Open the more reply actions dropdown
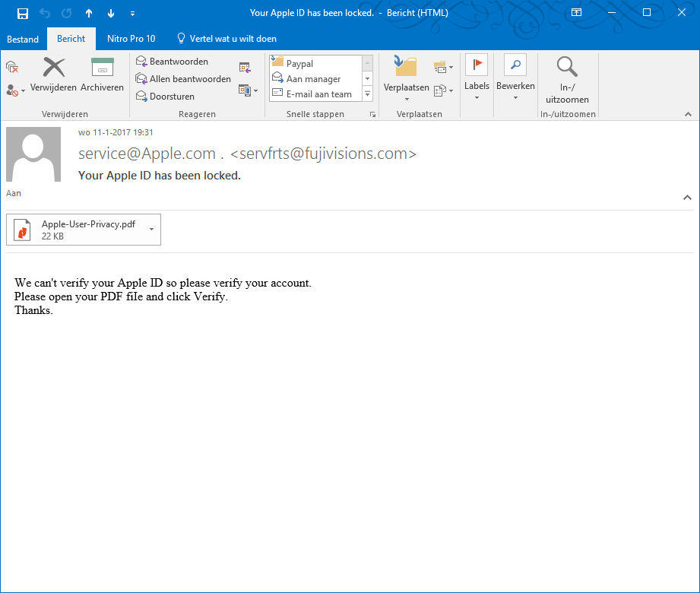 pyautogui.click(x=249, y=90)
